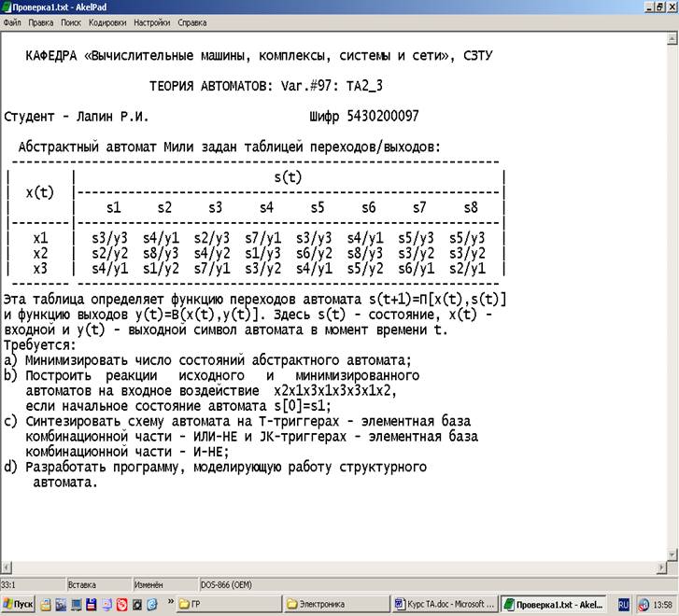Screen dimensions: 679x616
Task: Open the Настройки menu
Action: pos(151,22)
